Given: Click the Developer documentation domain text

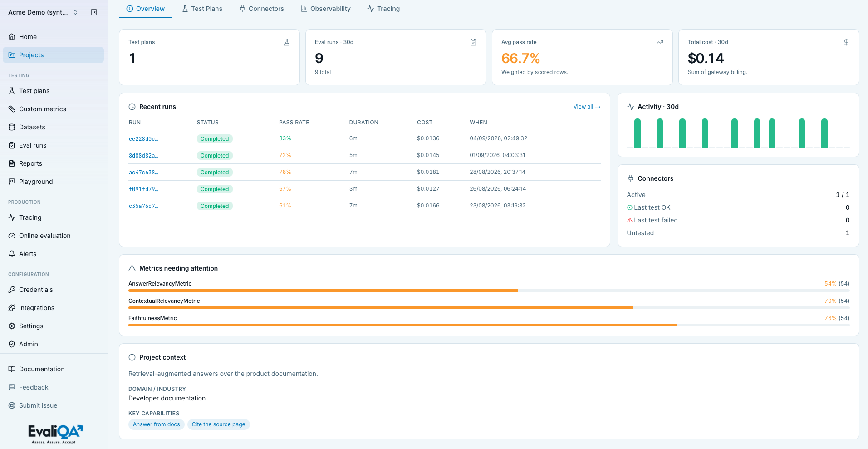Looking at the screenshot, I should (x=167, y=398).
